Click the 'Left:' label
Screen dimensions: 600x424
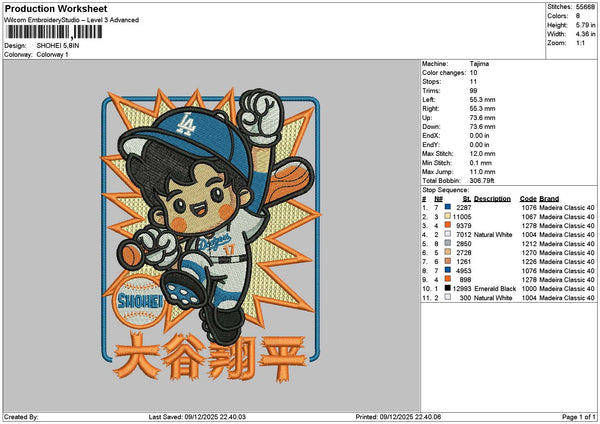pos(429,99)
